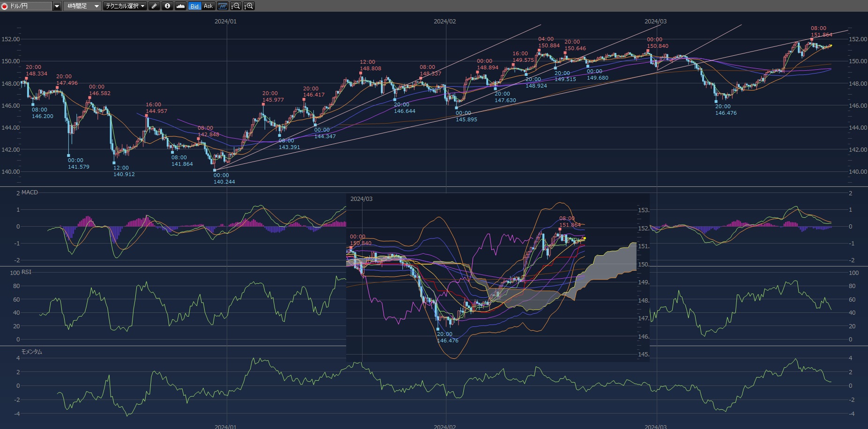Screen dimensions: 868x429
Task: Click the 140.244 low price label
Action: [x=224, y=182]
